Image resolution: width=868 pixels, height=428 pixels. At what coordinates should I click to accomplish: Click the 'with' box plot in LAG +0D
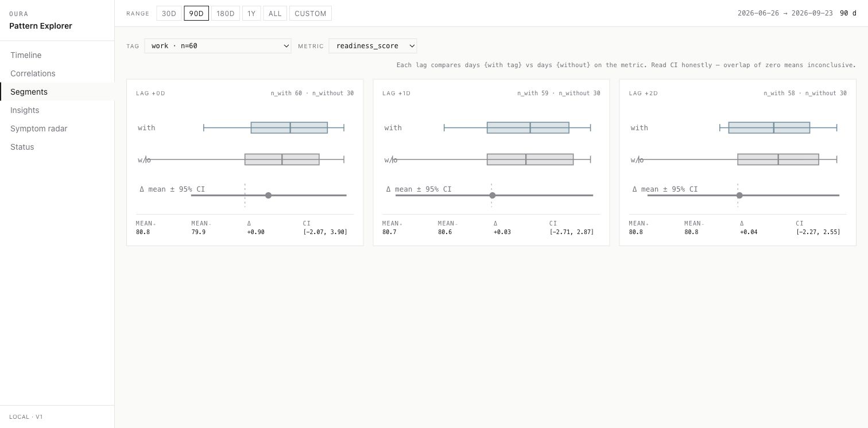(289, 127)
